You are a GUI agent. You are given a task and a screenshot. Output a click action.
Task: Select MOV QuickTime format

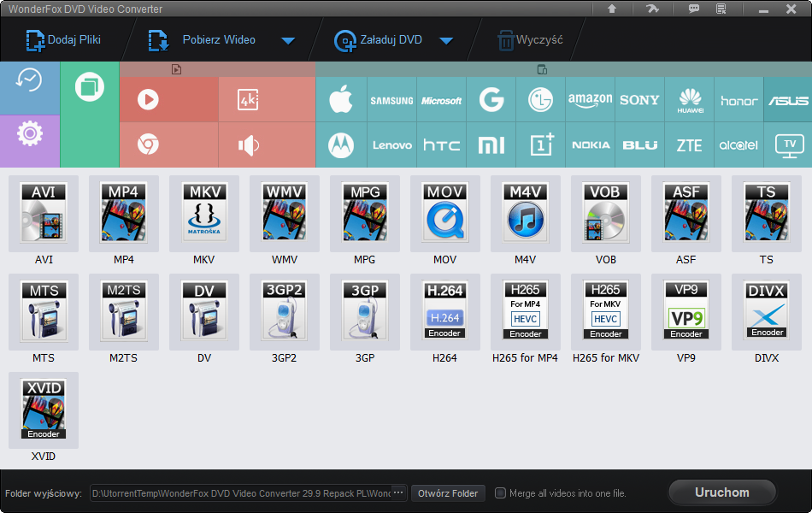tap(444, 214)
